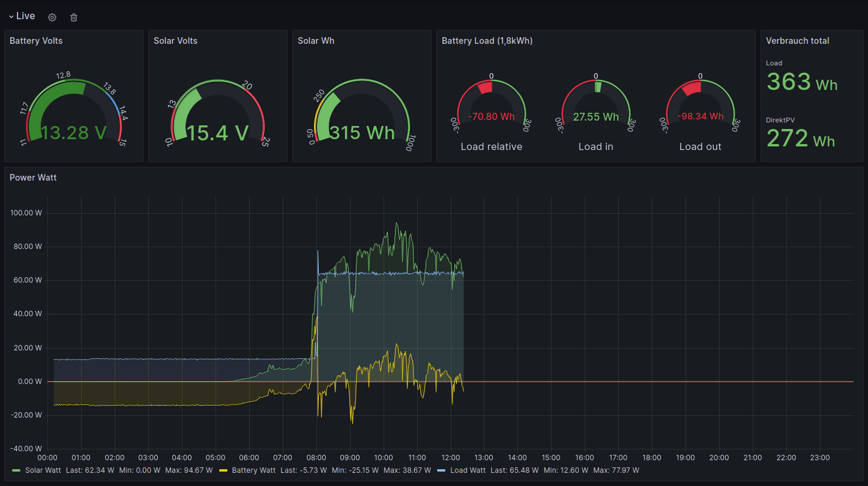Open the Solar Volts panel title menu
The width and height of the screenshot is (868, 486).
[x=175, y=41]
